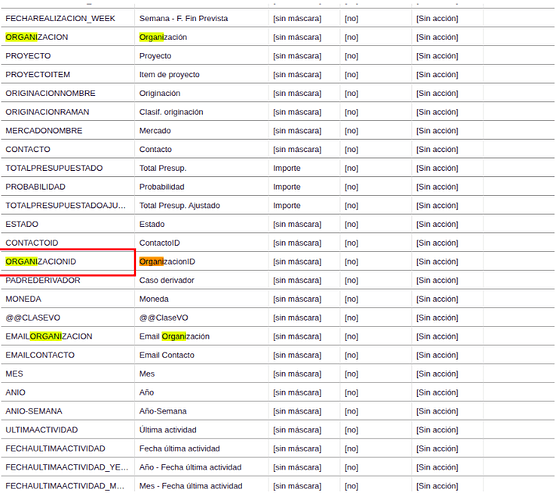The height and width of the screenshot is (500, 558).
Task: Select the ORGANIZACIONID field name cell
Action: (68, 262)
